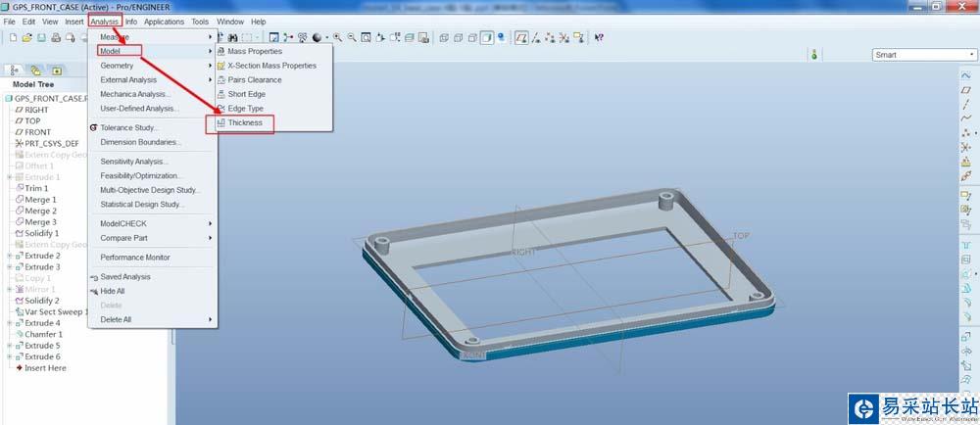
Task: Open the Applications menu
Action: pyautogui.click(x=164, y=22)
